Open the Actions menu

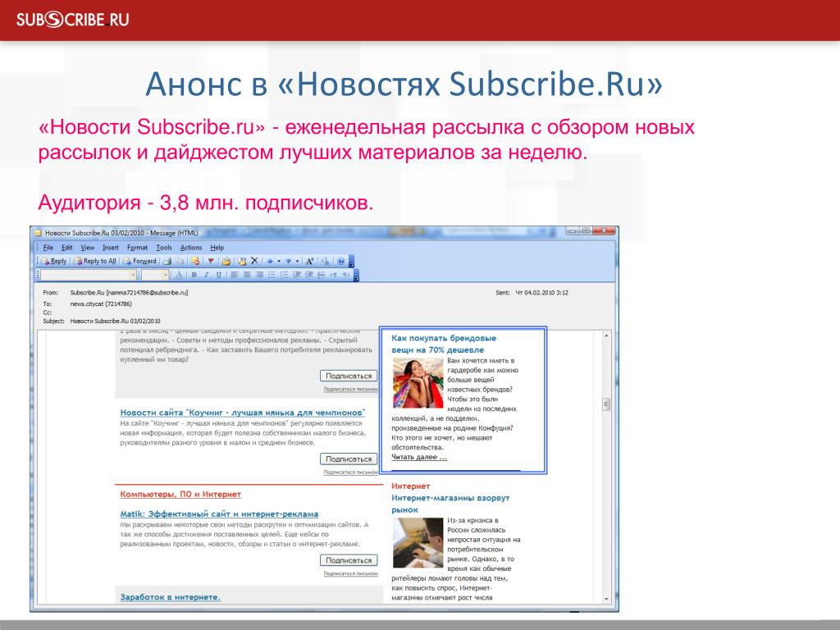pyautogui.click(x=190, y=248)
